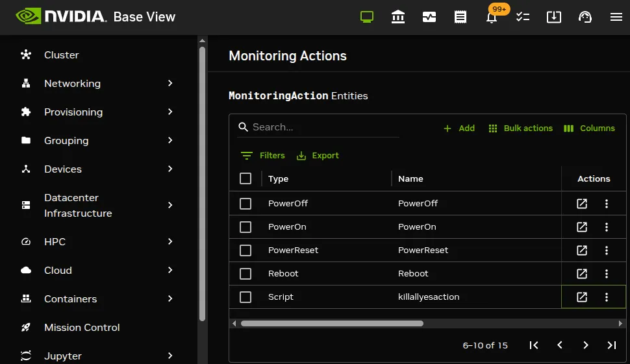This screenshot has height=364, width=630.
Task: Open the green monitor overview icon
Action: (367, 17)
